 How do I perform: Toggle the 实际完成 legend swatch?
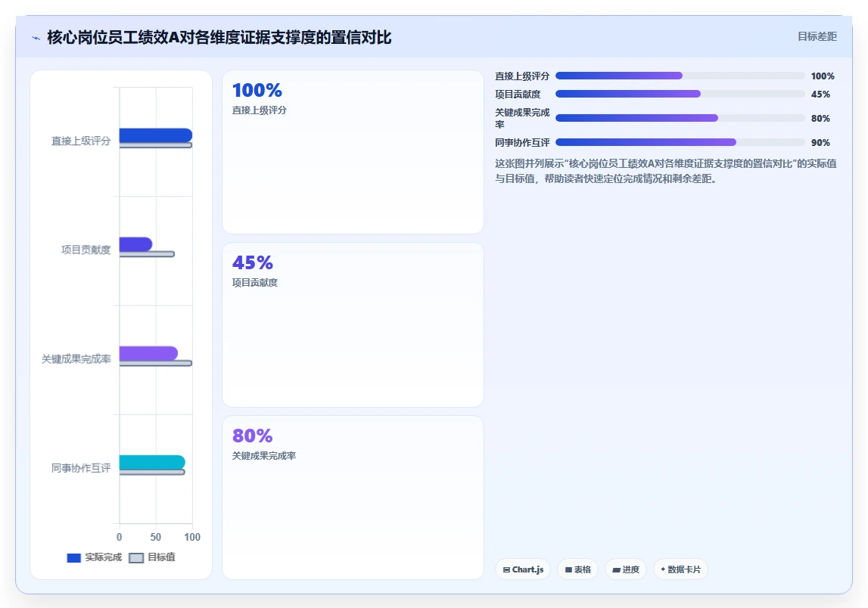coord(73,557)
